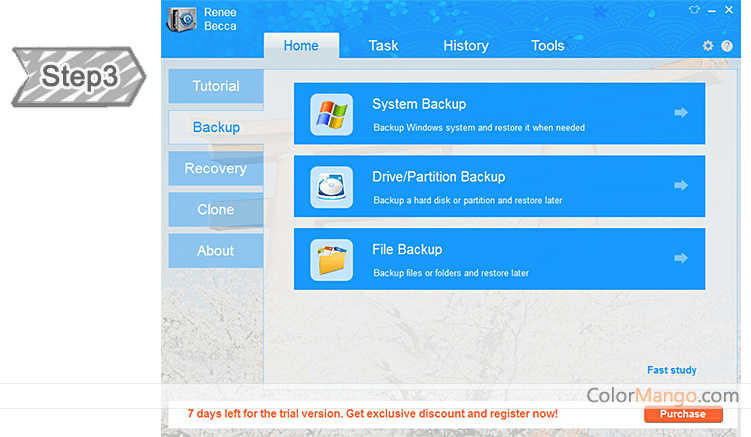Viewport: 751px width, 437px height.
Task: Click the arrow on System Backup row
Action: 681,113
